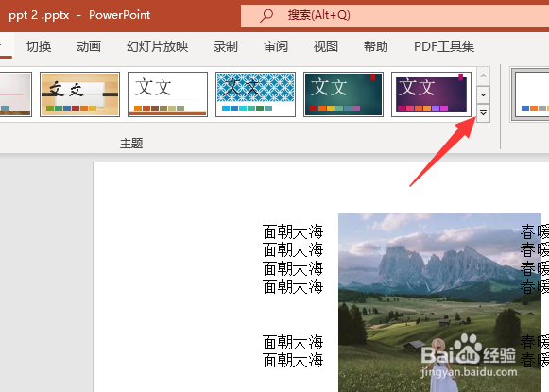Apply the purple theme thumbnail
Screen dimensions: 549x392
(x=431, y=94)
